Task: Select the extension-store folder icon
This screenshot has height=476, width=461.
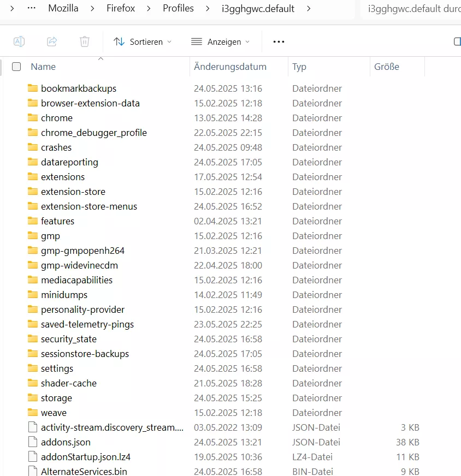Action: click(x=32, y=191)
